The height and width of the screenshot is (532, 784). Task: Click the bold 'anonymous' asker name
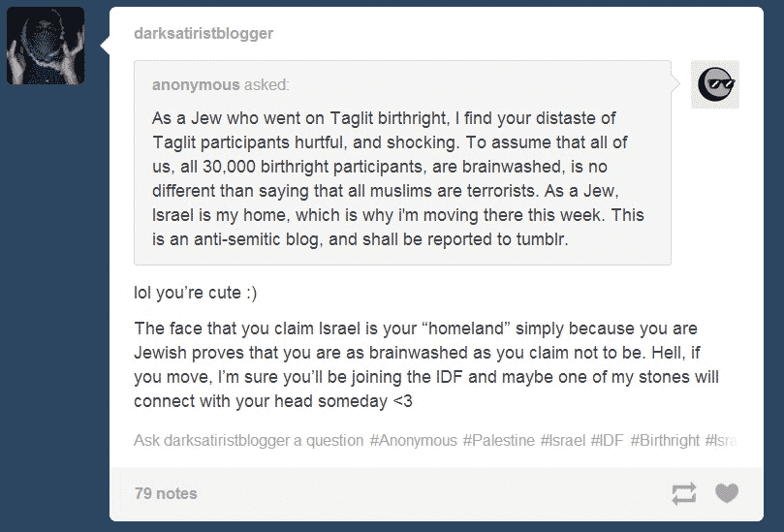(x=196, y=85)
